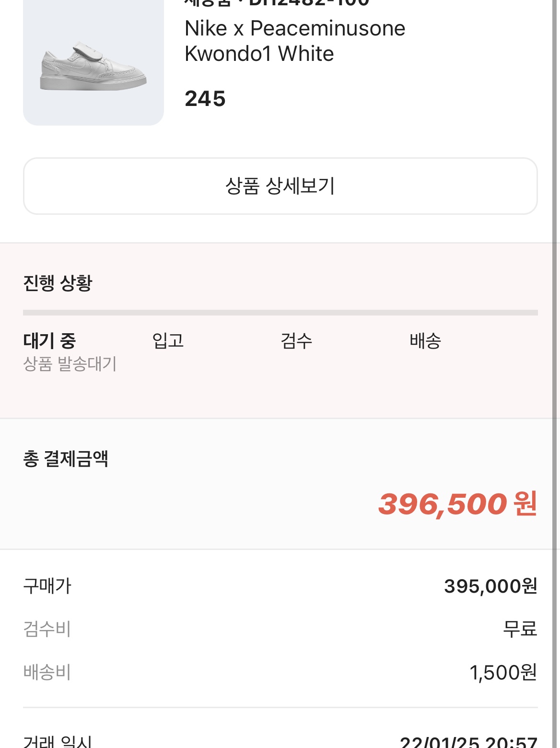
Task: Tap the 무료 inspection fee value
Action: (x=520, y=629)
